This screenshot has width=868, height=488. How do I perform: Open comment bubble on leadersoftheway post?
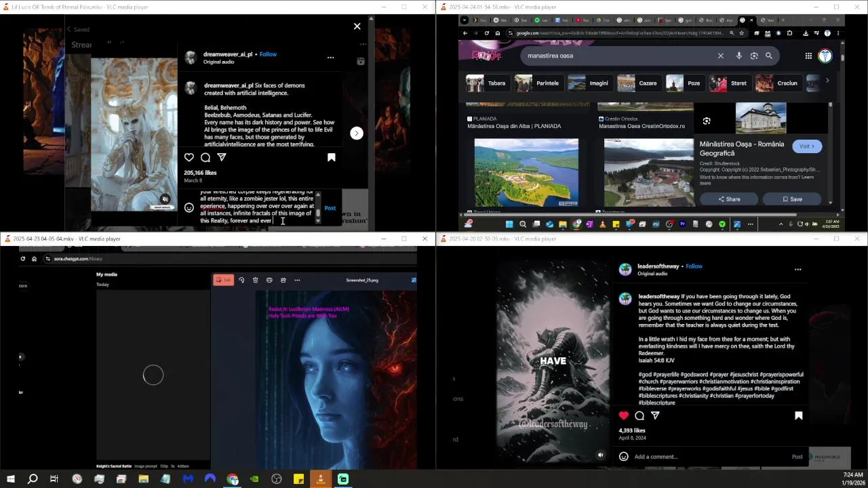coord(639,415)
